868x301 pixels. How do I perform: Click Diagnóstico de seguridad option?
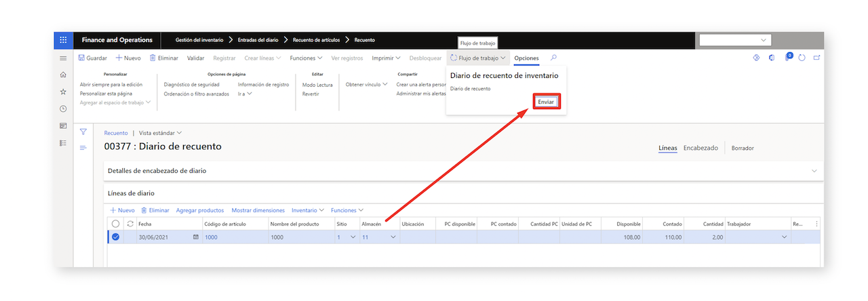pos(192,85)
